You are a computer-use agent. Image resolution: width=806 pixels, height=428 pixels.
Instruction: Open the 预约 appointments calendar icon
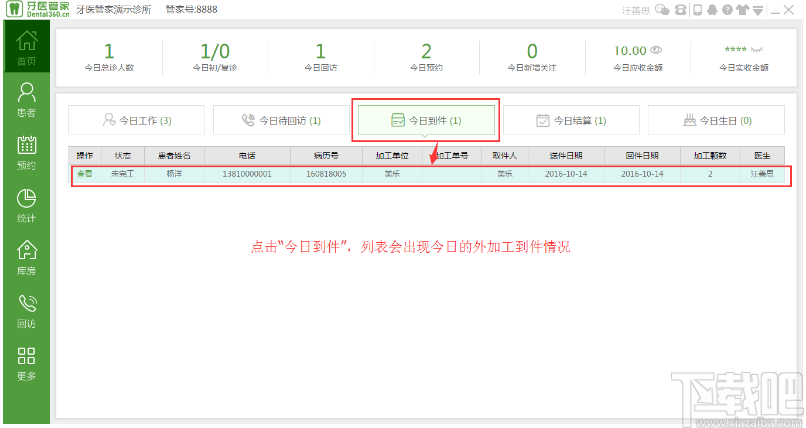(x=27, y=153)
